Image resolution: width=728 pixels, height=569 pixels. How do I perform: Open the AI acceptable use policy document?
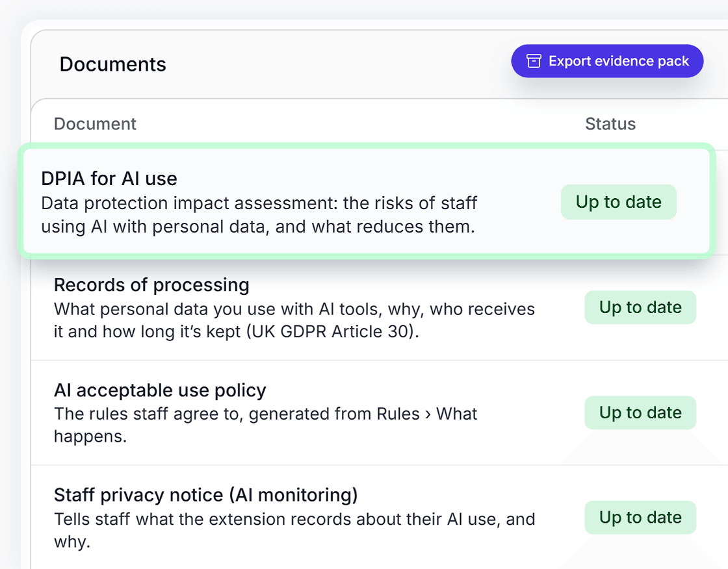pyautogui.click(x=160, y=390)
